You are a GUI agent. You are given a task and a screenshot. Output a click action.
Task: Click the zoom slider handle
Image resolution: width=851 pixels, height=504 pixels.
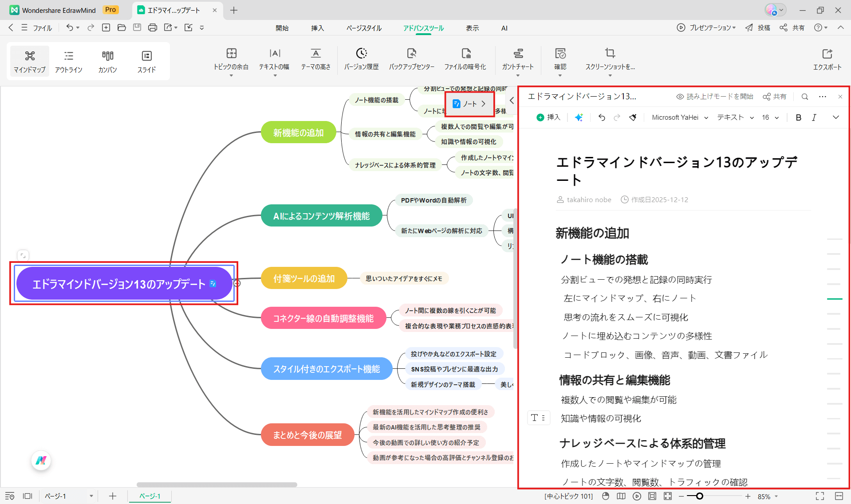tap(700, 496)
